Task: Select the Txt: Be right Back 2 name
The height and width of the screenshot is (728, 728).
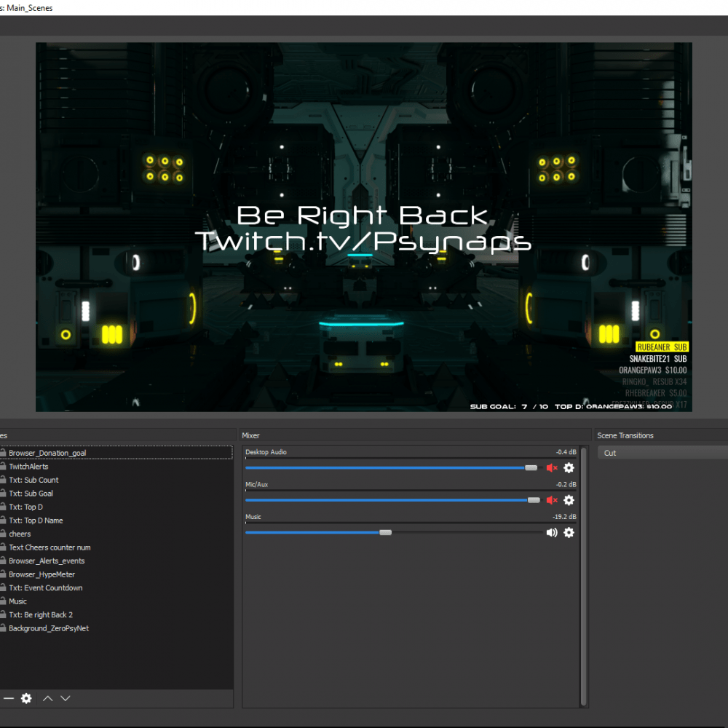Action: click(41, 614)
